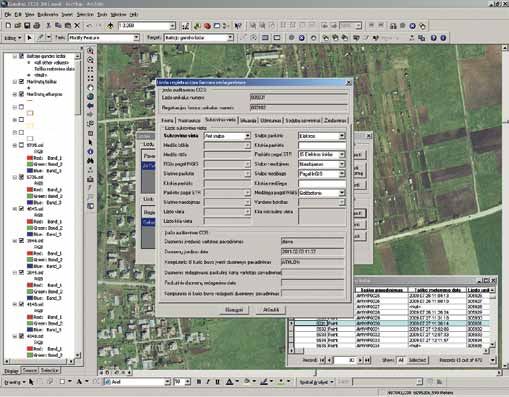This screenshot has width=509, height=397.
Task: Click the first empty white field in dialog
Action: click(322, 145)
